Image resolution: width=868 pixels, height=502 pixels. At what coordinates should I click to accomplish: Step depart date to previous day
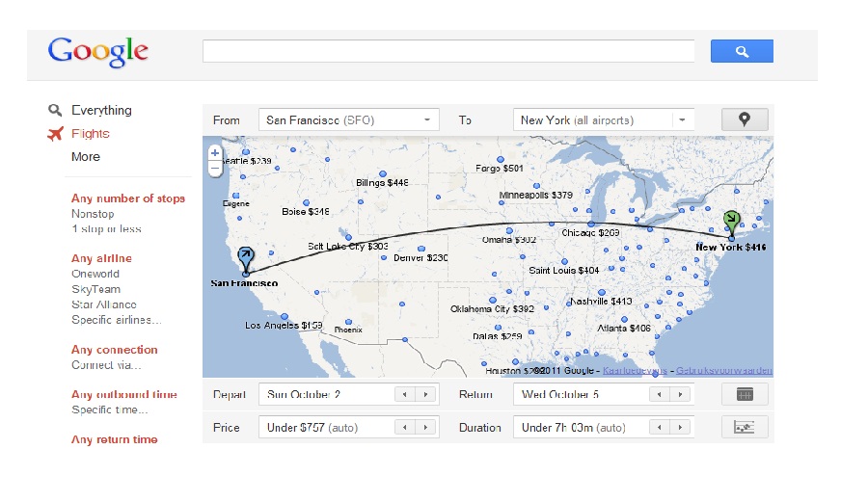click(405, 394)
